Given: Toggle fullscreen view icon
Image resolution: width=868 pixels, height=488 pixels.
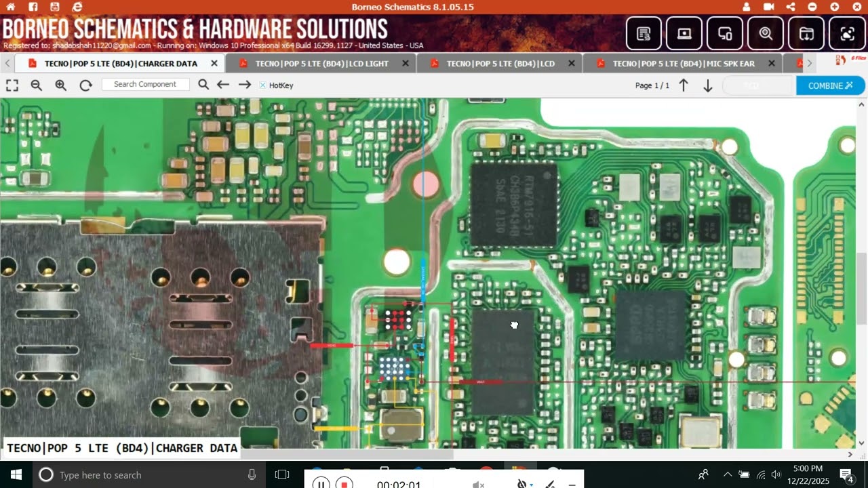Looking at the screenshot, I should (x=12, y=85).
